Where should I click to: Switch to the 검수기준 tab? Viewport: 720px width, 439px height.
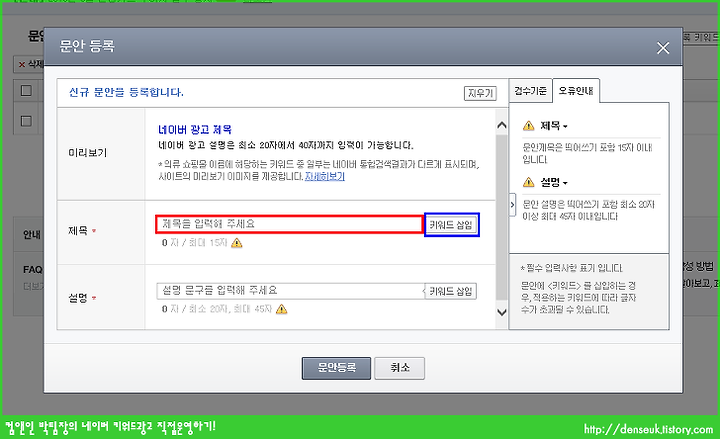(x=530, y=91)
